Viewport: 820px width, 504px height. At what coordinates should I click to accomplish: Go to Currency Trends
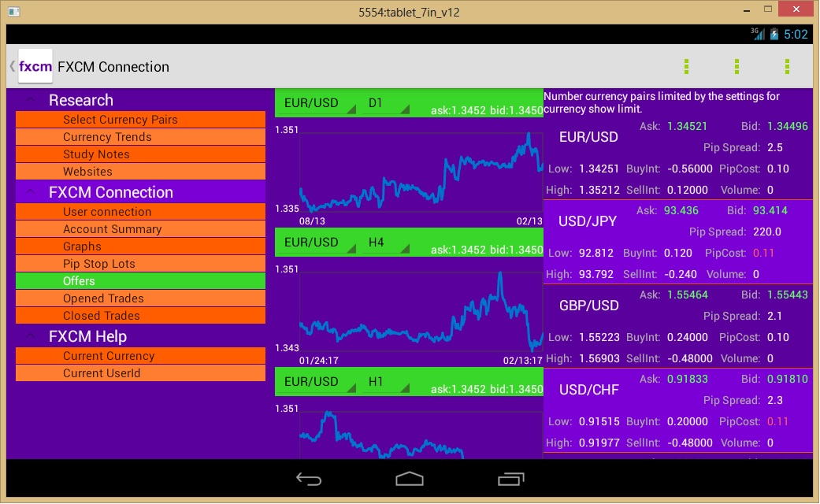point(141,137)
